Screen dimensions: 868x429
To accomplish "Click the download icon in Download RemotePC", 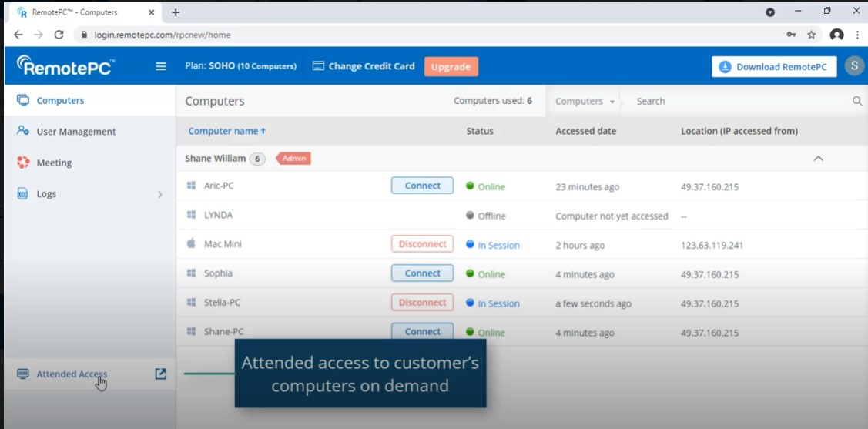I will (725, 66).
